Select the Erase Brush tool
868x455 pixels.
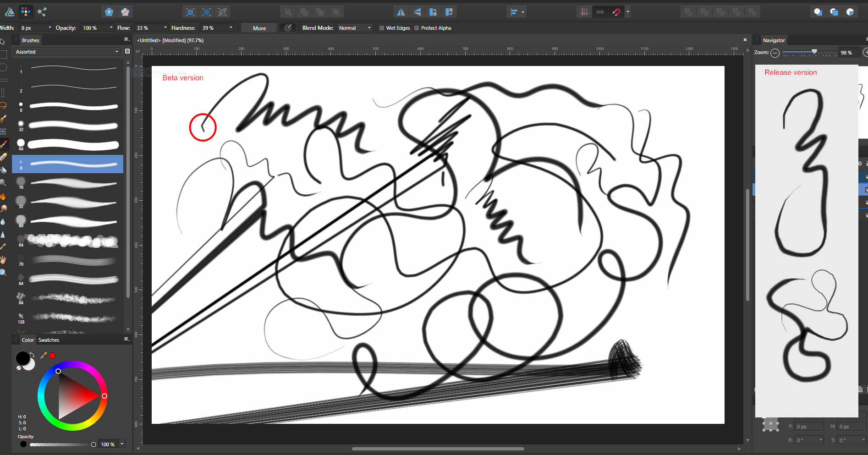(3, 157)
